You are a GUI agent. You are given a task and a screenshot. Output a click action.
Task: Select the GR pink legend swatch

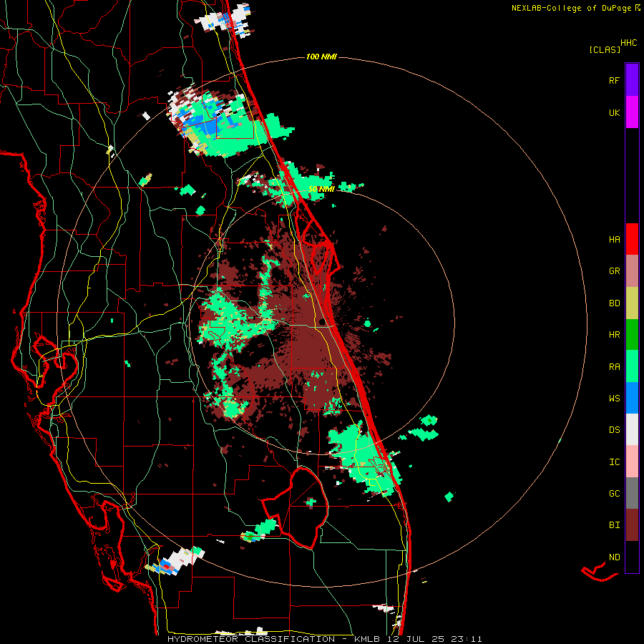pos(632,271)
